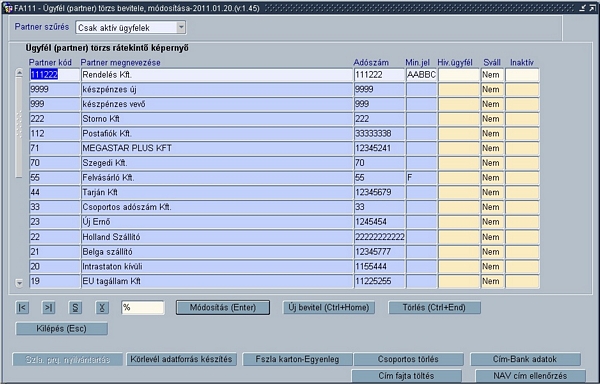The image size is (600, 384).
Task: Click Inaktív field of Rendelés Kft.
Action: pos(522,75)
